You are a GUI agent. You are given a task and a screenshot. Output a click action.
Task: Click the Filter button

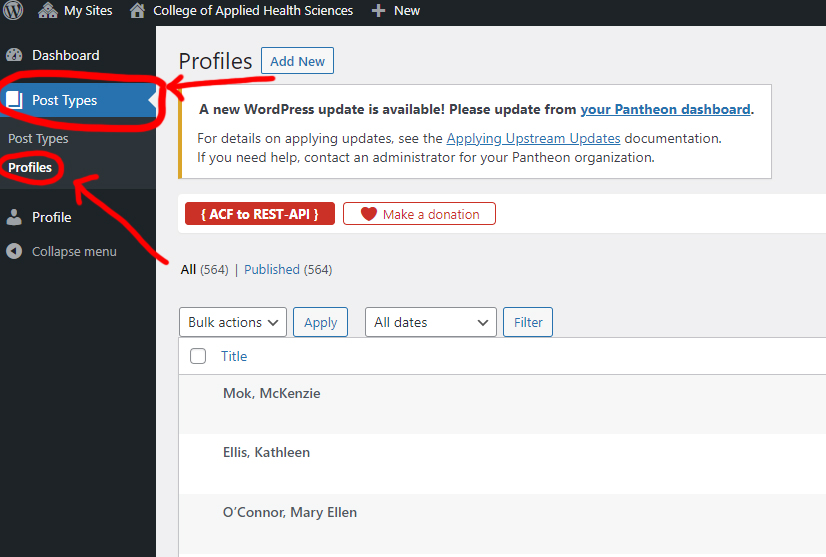tap(528, 322)
